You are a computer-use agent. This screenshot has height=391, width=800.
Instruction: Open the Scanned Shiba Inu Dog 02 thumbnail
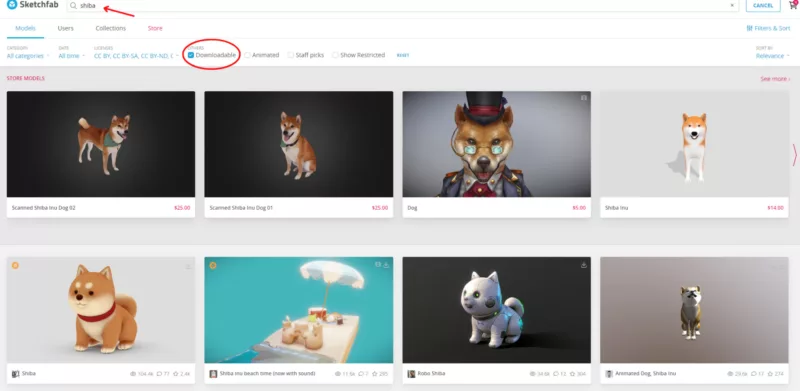click(x=101, y=144)
